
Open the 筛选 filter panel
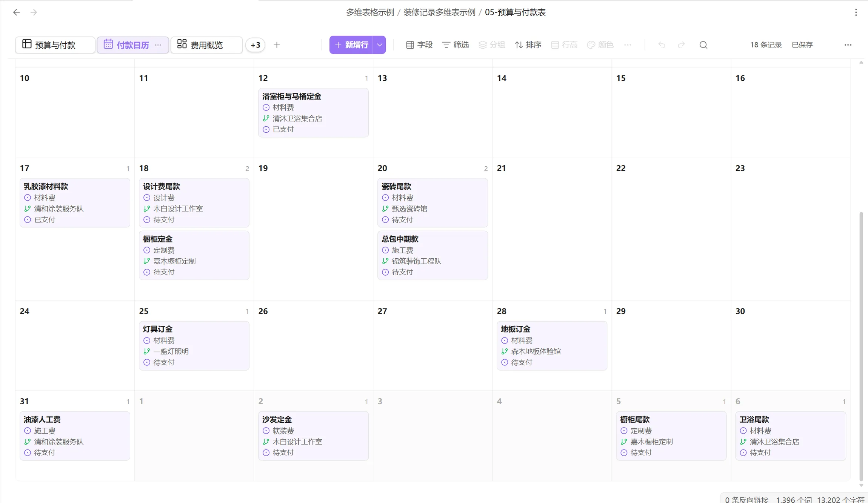(x=455, y=45)
